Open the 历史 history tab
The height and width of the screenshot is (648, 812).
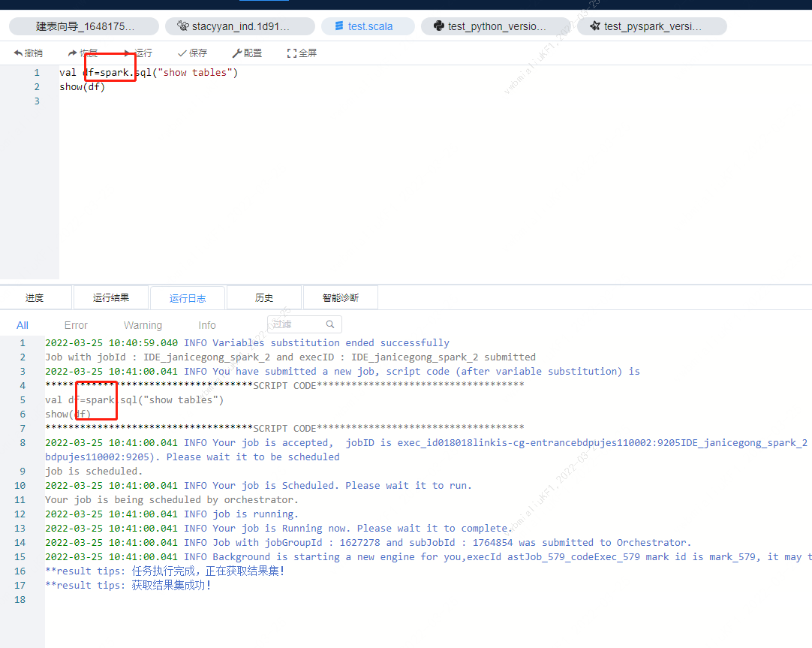[x=263, y=297]
